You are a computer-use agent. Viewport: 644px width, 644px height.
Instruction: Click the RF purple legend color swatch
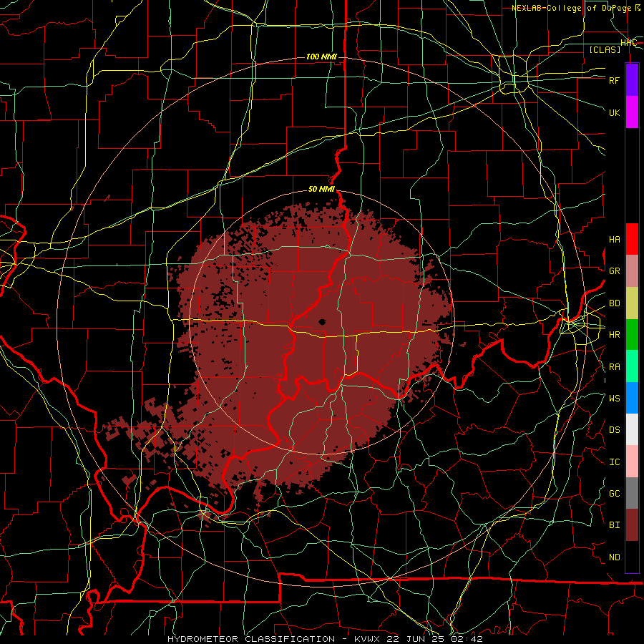click(632, 80)
